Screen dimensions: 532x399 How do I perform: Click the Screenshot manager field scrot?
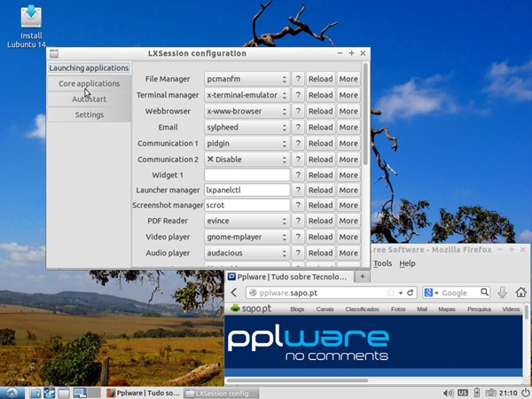247,205
